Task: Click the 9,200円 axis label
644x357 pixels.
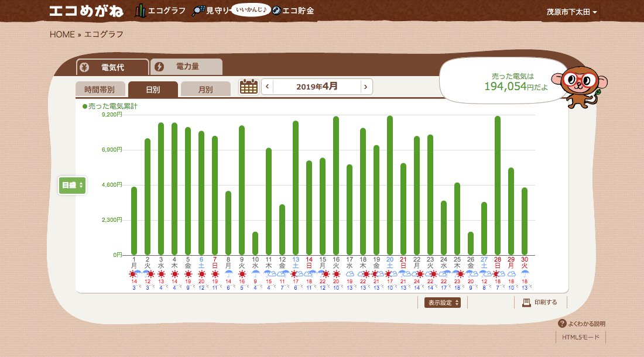Action: coord(112,115)
